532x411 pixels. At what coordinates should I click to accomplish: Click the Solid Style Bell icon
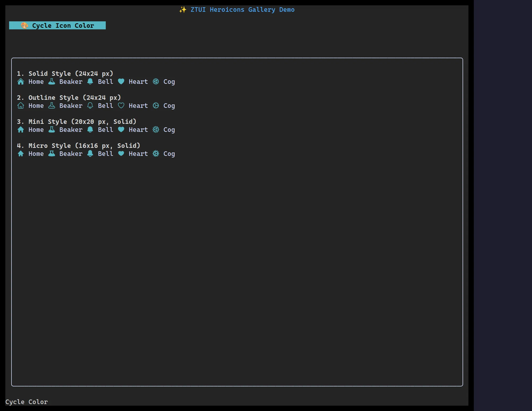point(90,81)
